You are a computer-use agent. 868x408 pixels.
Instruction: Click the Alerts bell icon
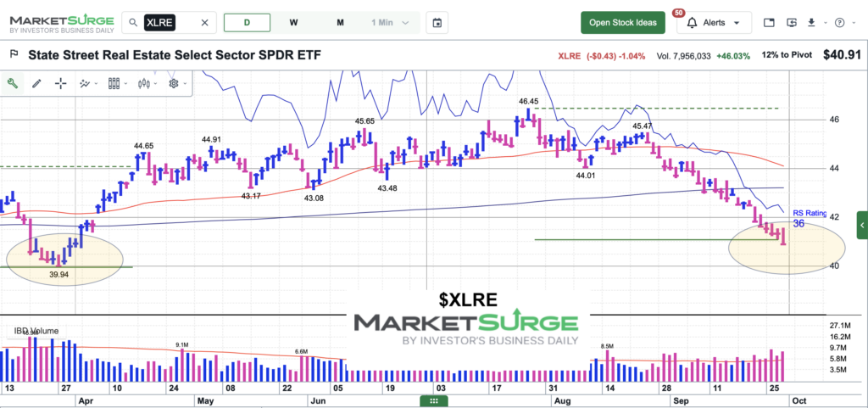click(x=692, y=23)
